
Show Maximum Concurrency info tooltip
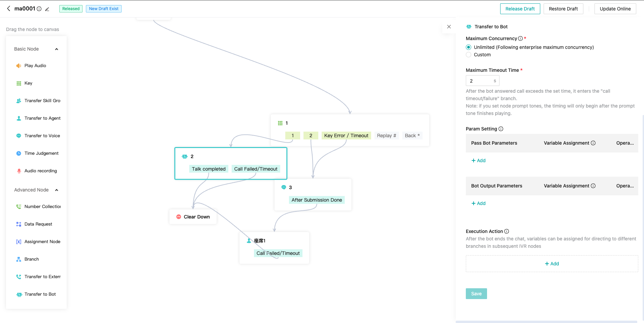coord(520,38)
